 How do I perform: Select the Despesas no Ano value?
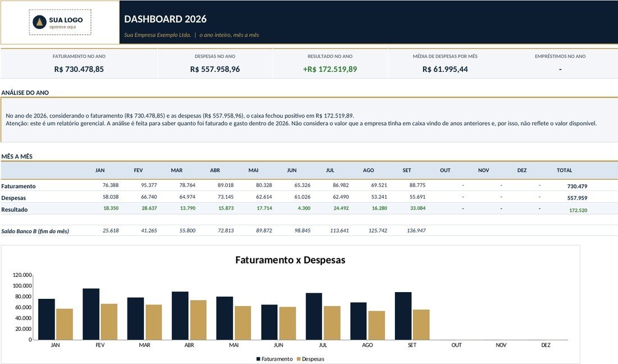tap(215, 69)
